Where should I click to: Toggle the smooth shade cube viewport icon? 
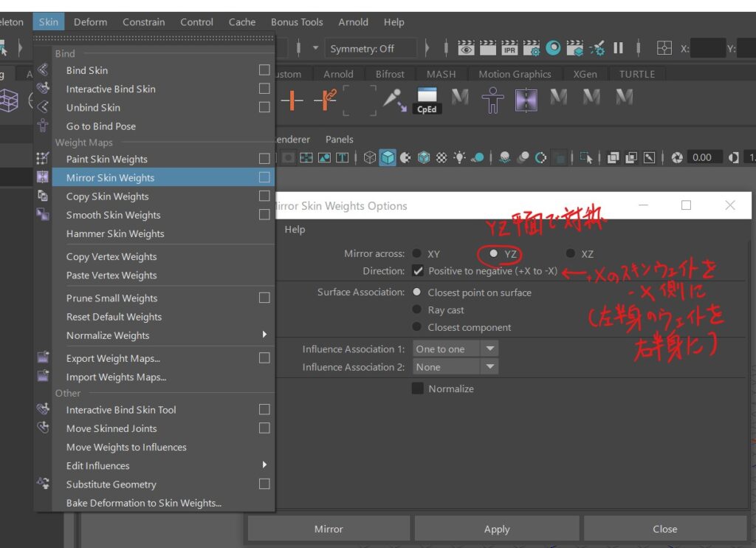pos(388,158)
